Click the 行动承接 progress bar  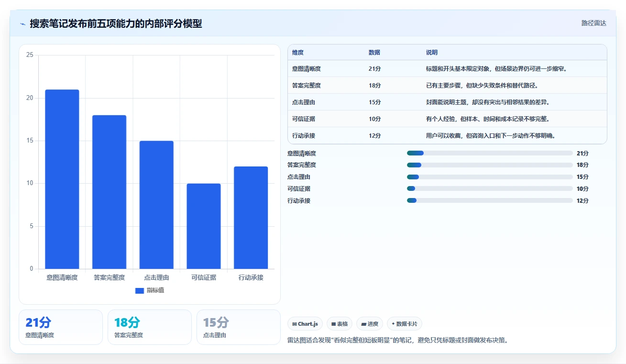pos(490,200)
